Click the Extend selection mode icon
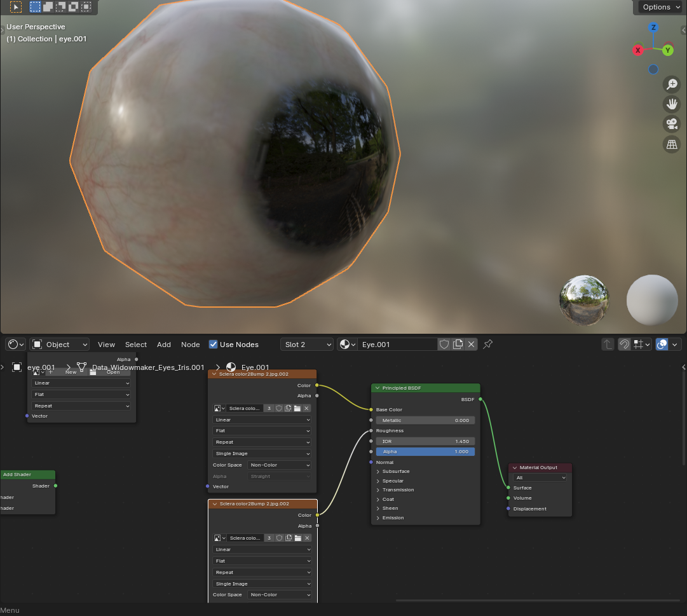 (48, 6)
